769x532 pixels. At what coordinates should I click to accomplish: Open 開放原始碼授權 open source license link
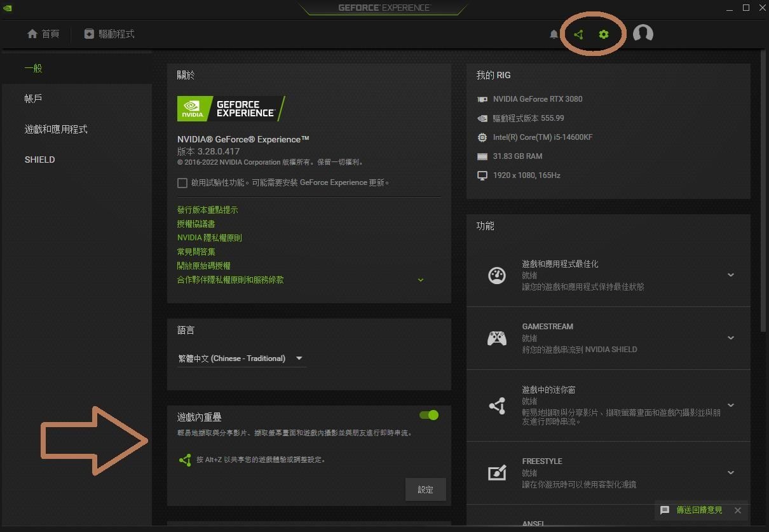pos(204,266)
